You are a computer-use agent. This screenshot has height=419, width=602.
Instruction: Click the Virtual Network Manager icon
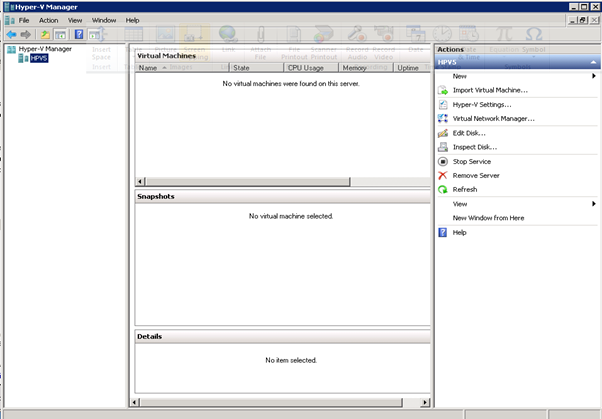(x=443, y=118)
